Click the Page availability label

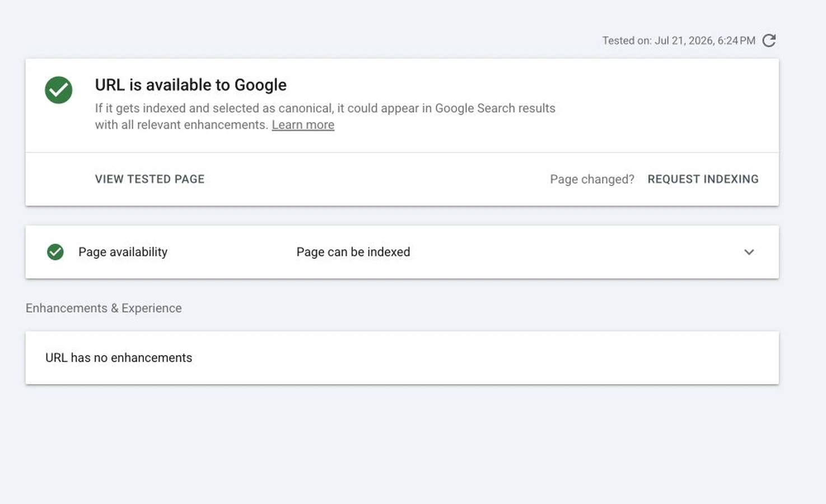tap(123, 252)
